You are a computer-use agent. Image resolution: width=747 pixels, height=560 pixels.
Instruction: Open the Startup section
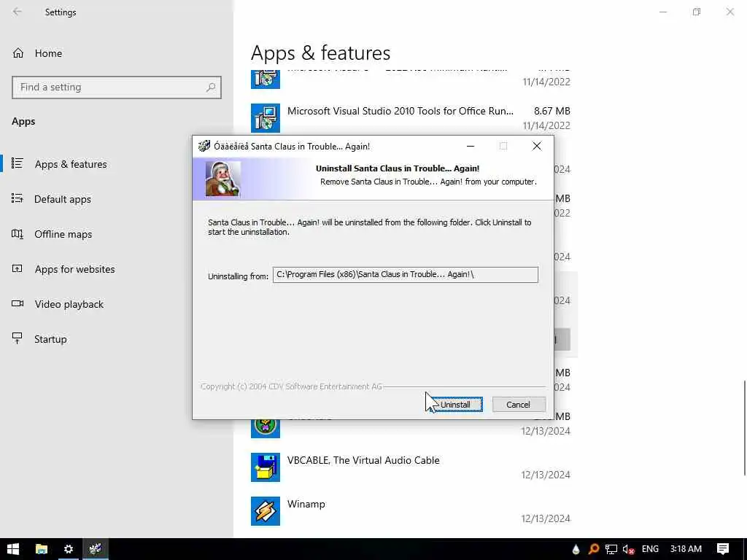click(x=50, y=339)
